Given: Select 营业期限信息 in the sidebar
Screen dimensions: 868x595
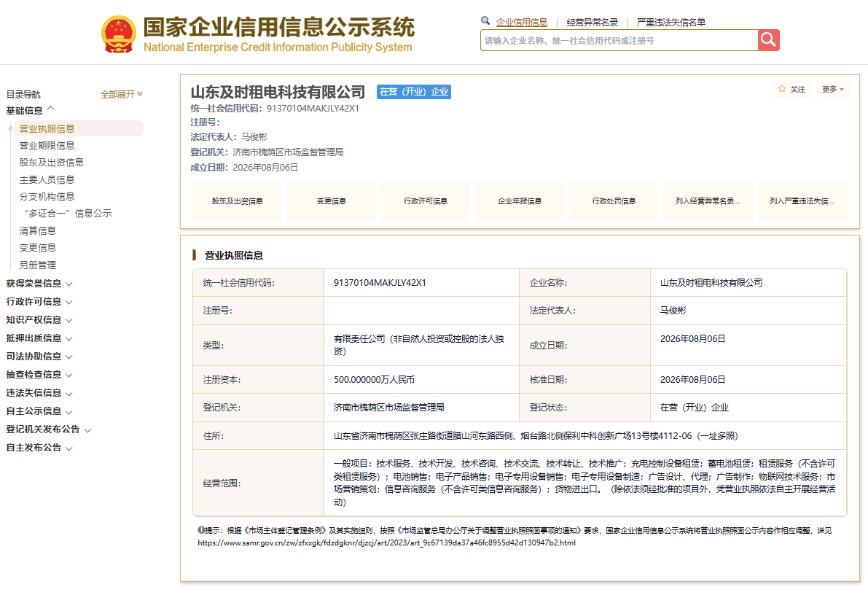Looking at the screenshot, I should point(47,146).
